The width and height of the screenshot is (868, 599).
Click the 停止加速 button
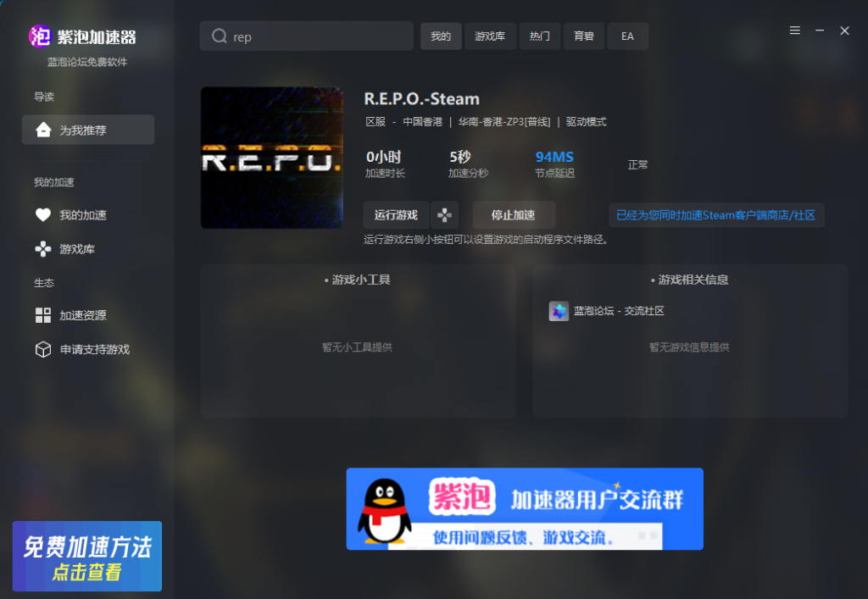point(513,215)
